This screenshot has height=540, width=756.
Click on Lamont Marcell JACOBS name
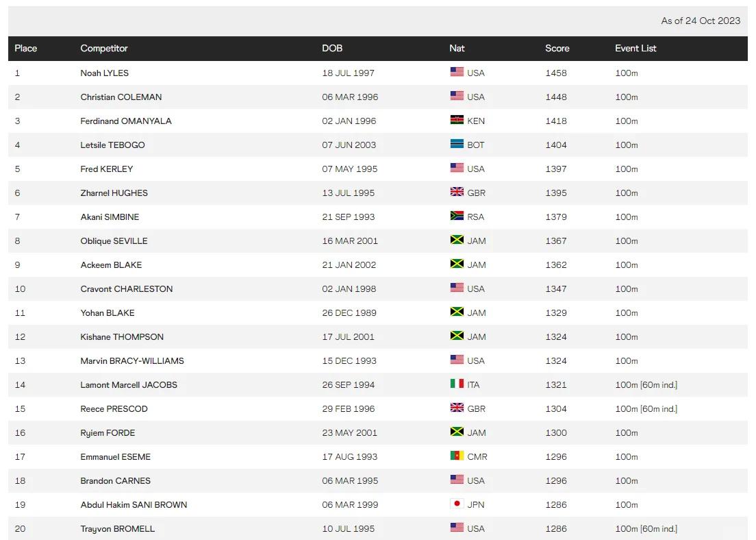[129, 384]
